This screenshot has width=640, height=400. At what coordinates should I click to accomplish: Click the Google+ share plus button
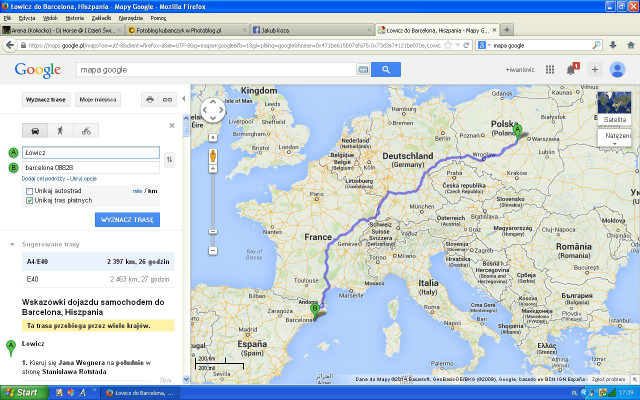pos(595,70)
